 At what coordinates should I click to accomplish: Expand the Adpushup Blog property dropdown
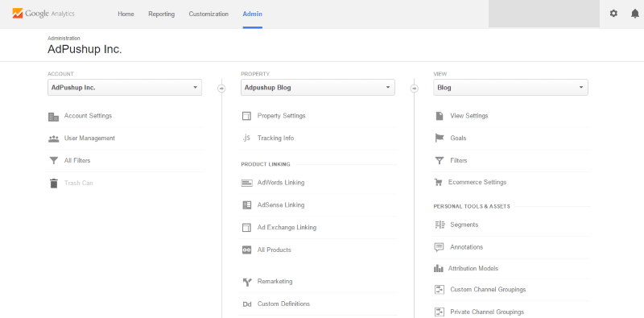tap(318, 88)
